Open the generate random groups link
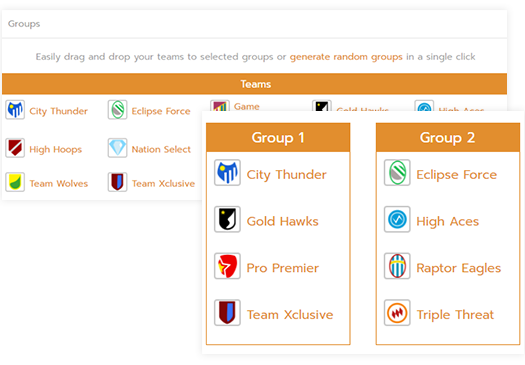 point(346,57)
